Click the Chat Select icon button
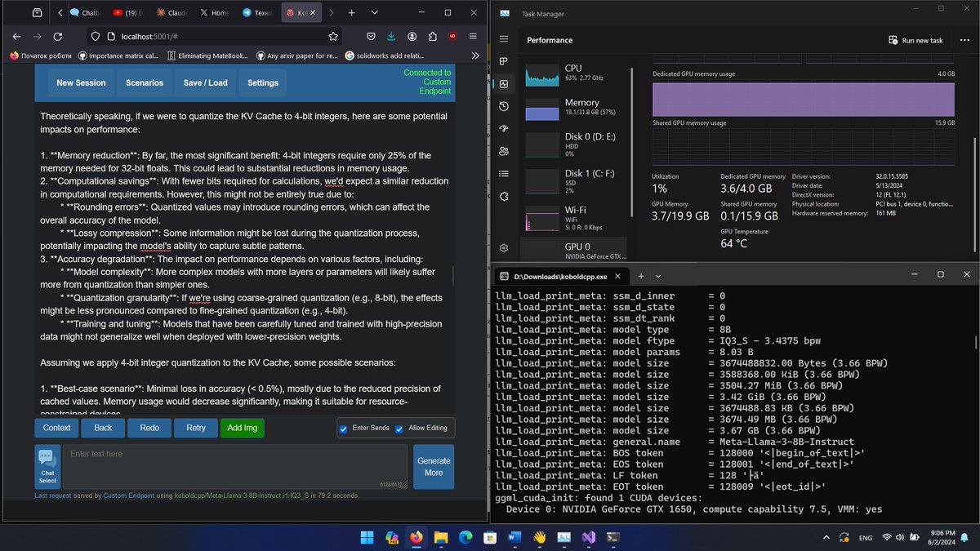The width and height of the screenshot is (980, 551). pyautogui.click(x=48, y=466)
